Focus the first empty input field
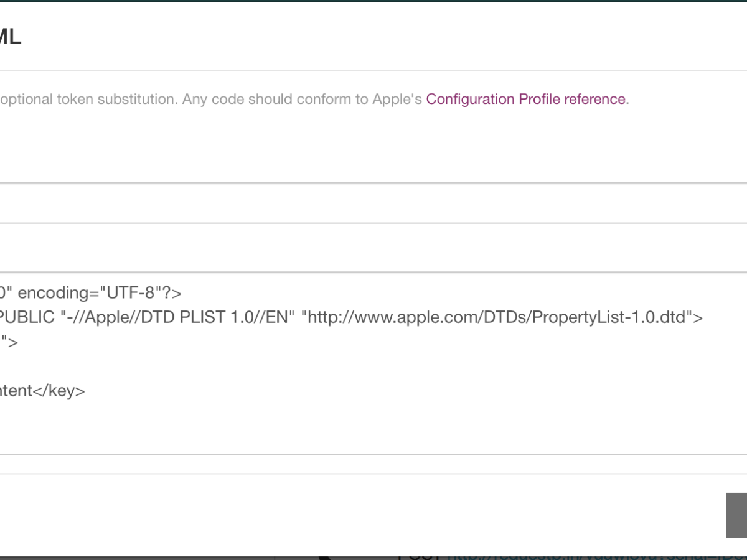This screenshot has height=560, width=747. click(x=374, y=203)
